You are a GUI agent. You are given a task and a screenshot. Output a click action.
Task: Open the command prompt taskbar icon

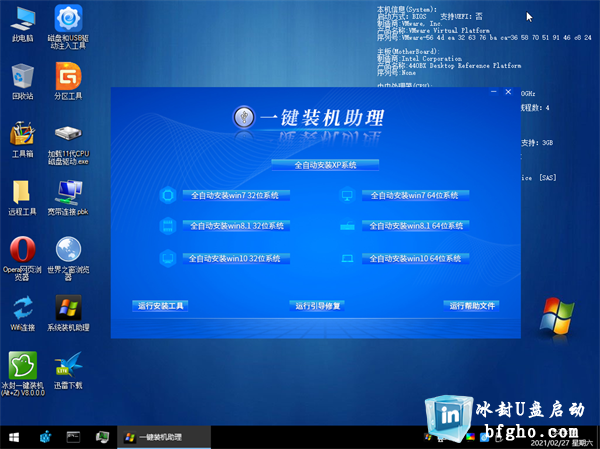[73, 437]
